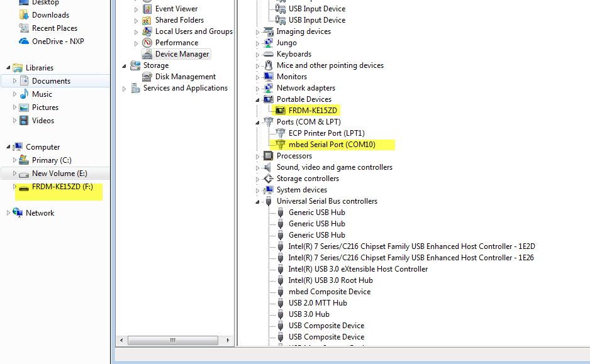Click the Imaging devices camera icon
Image resolution: width=590 pixels, height=364 pixels.
click(269, 31)
